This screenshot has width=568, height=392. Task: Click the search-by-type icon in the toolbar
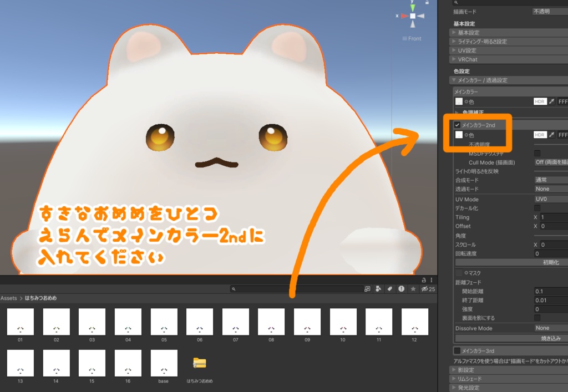(x=378, y=288)
